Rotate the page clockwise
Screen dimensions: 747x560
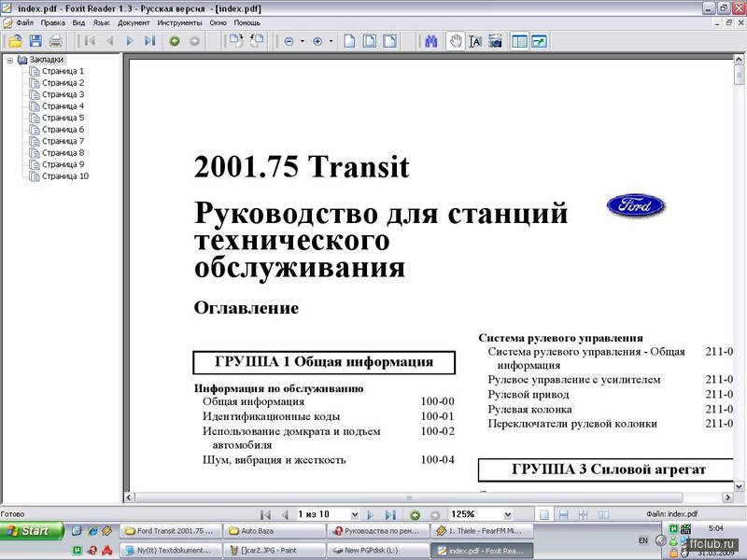click(236, 41)
